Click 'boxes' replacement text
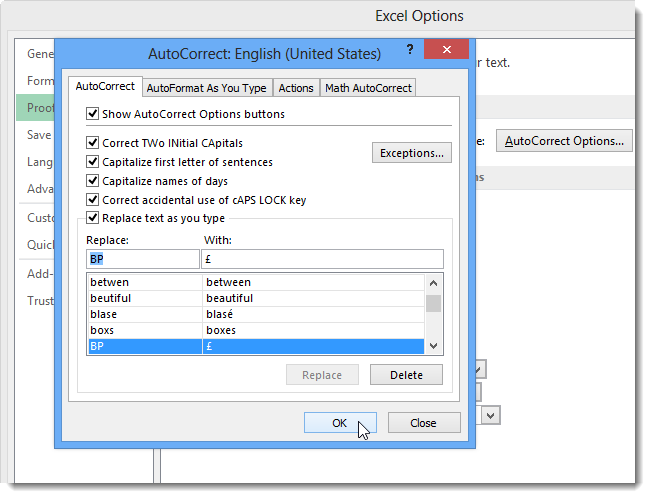The height and width of the screenshot is (498, 650). [221, 330]
